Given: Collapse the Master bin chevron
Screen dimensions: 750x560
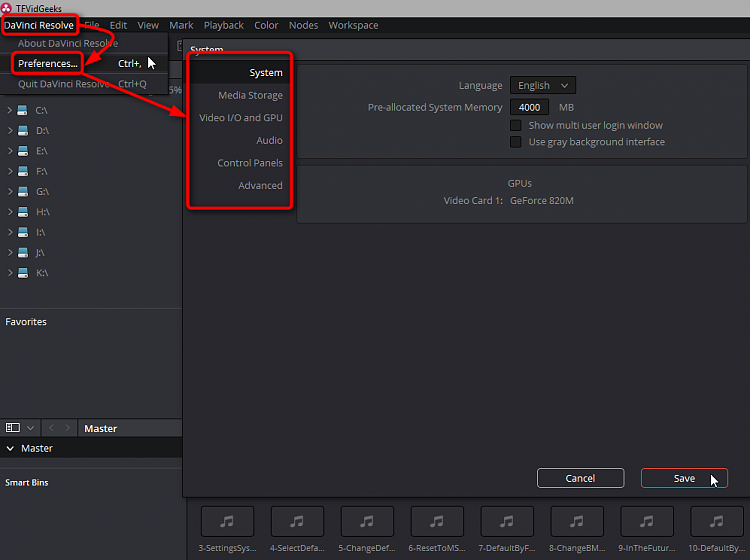Looking at the screenshot, I should 10,449.
